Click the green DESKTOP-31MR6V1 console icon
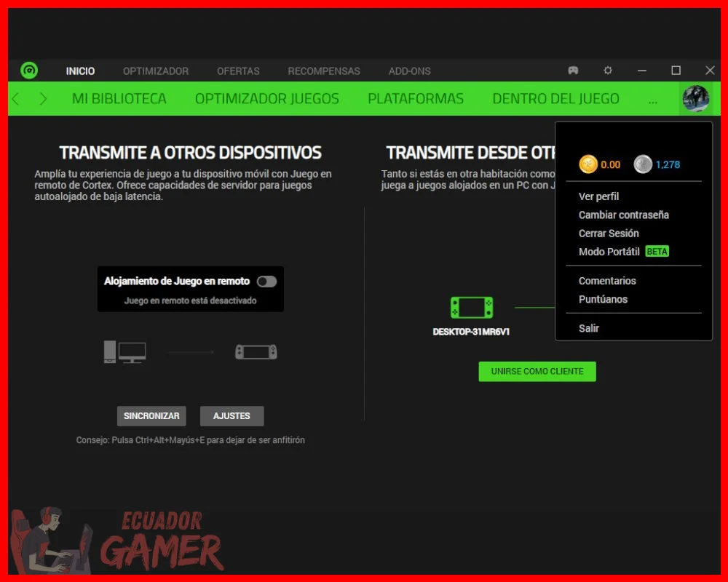The image size is (728, 582). tap(472, 307)
